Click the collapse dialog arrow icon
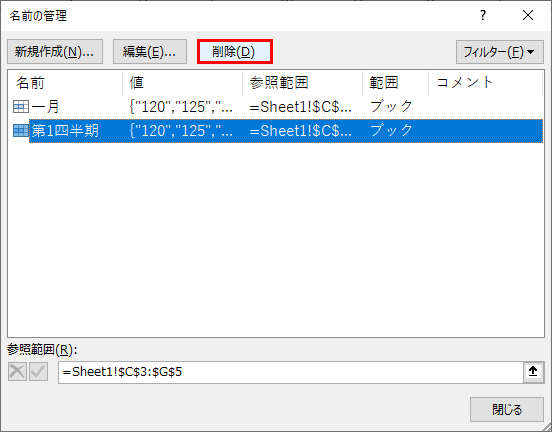This screenshot has width=552, height=432. tap(533, 371)
